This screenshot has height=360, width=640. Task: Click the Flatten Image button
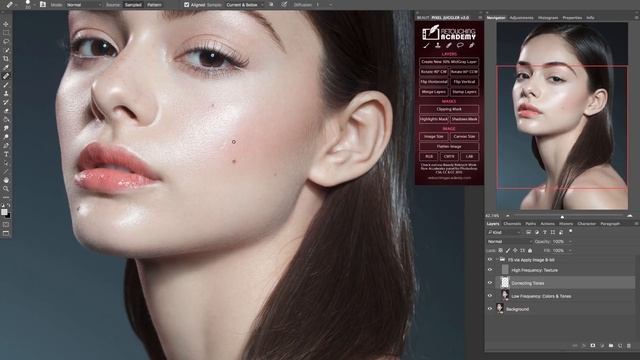[x=449, y=146]
